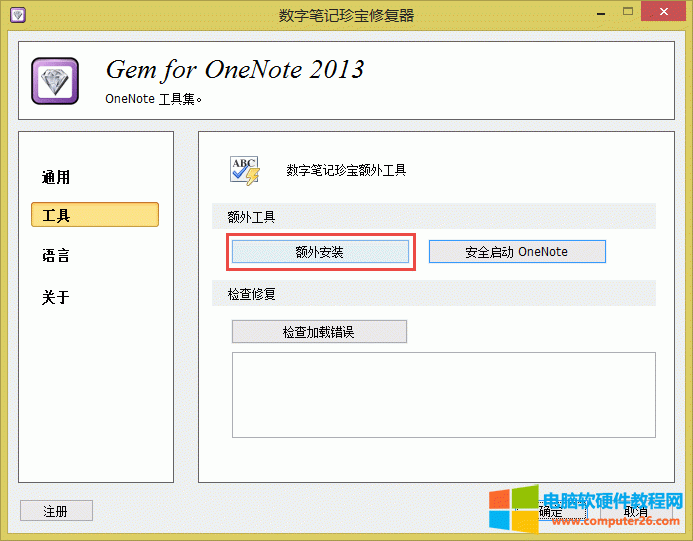Viewport: 693px width, 541px height.
Task: Click the Gem for OneNote 2013 heading
Action: (x=235, y=69)
